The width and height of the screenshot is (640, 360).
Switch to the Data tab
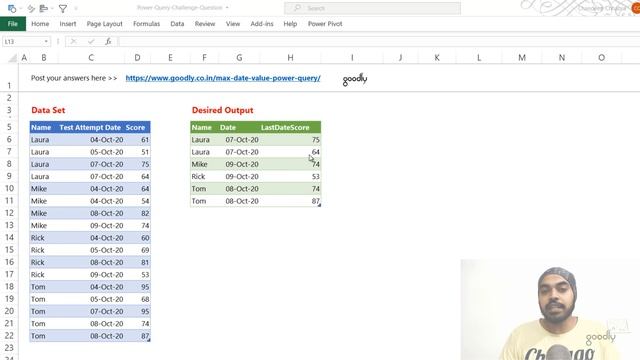tap(177, 24)
